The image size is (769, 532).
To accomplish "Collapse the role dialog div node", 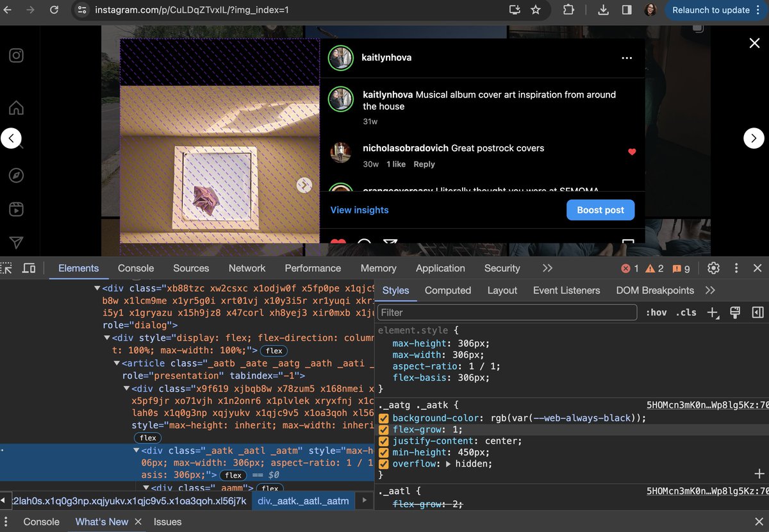I will (x=97, y=288).
